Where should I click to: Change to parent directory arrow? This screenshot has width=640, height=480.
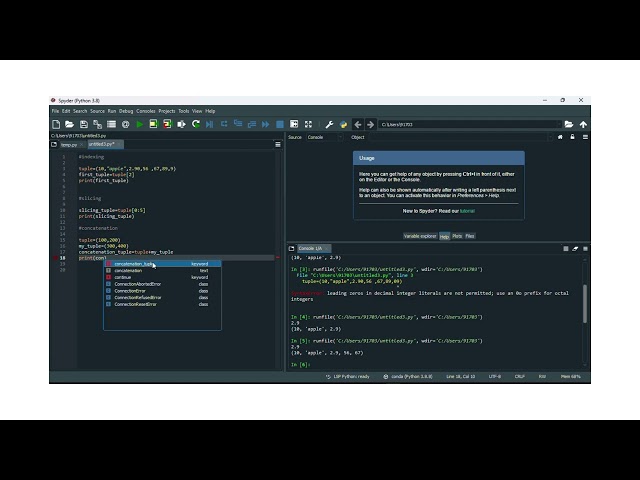583,124
